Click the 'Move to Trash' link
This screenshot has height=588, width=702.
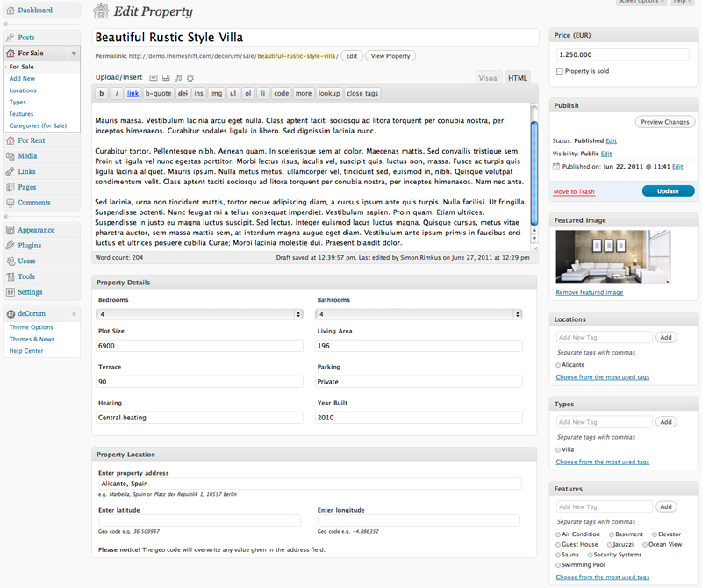coord(574,191)
